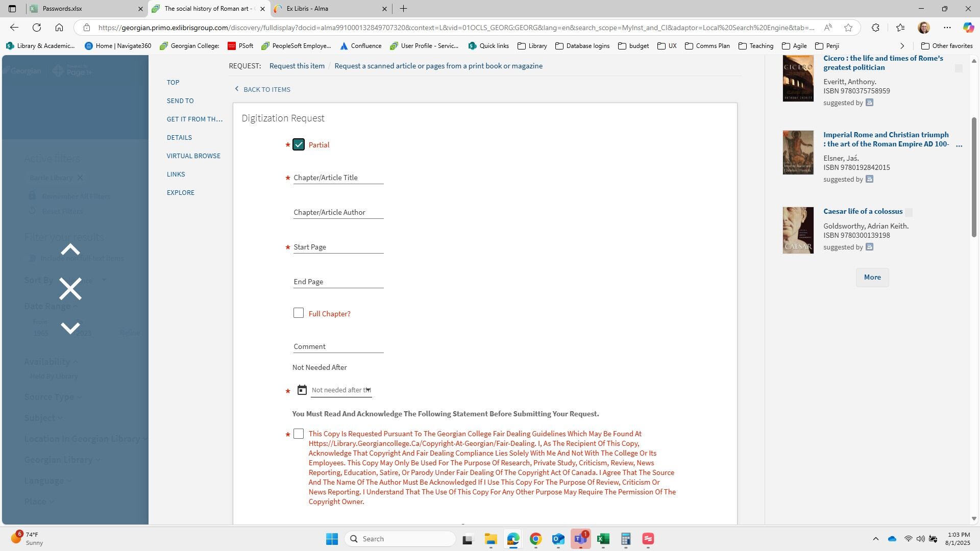Open File Explorer from the taskbar

[x=491, y=539]
